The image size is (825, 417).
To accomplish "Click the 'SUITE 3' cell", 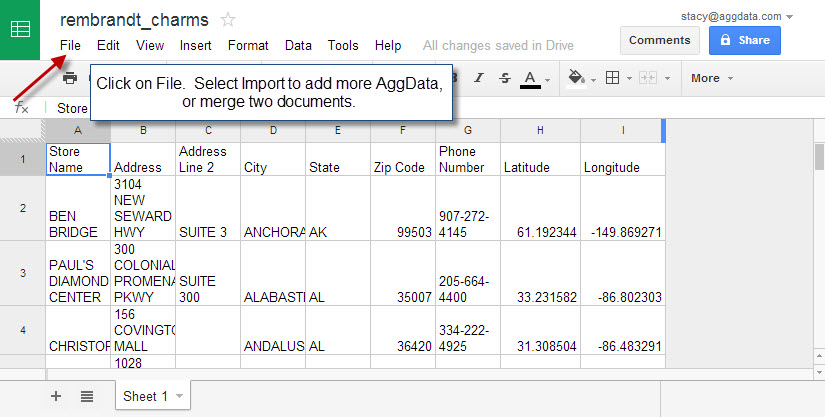I will 208,208.
